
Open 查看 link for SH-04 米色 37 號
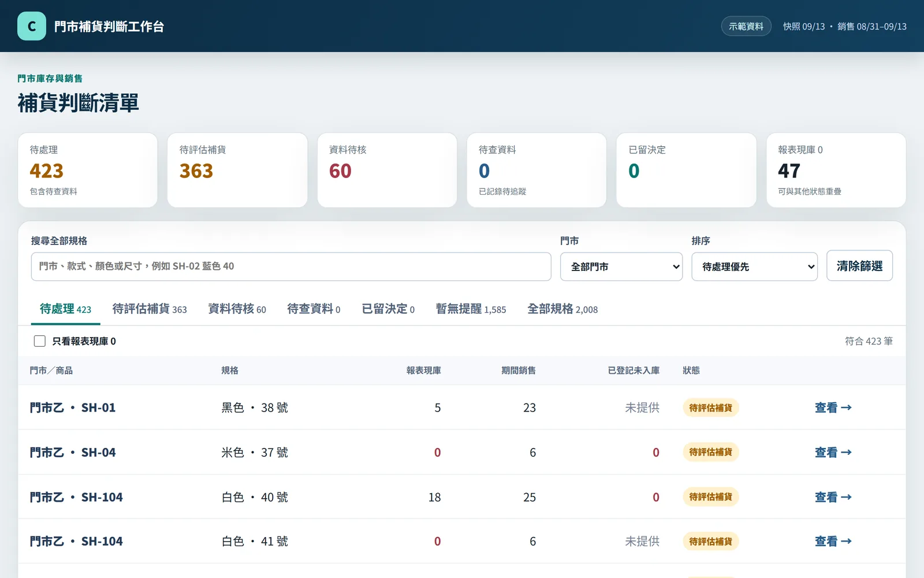(833, 452)
